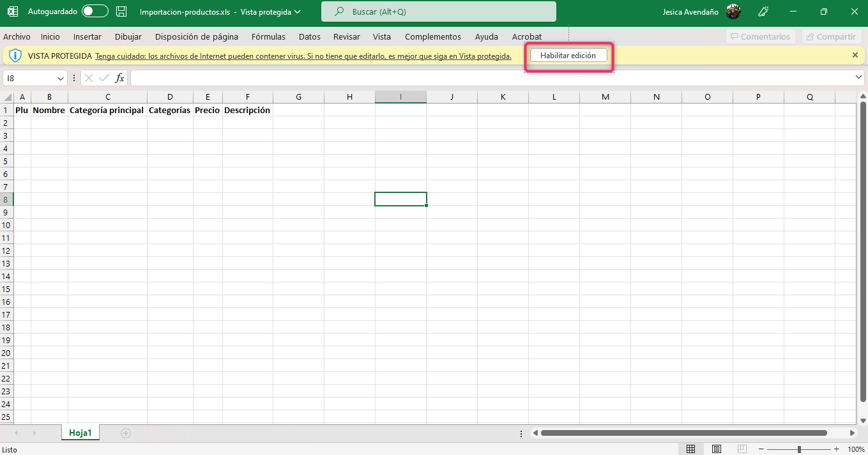Toggle the Autoguardado switch
This screenshot has height=455, width=868.
pyautogui.click(x=95, y=12)
